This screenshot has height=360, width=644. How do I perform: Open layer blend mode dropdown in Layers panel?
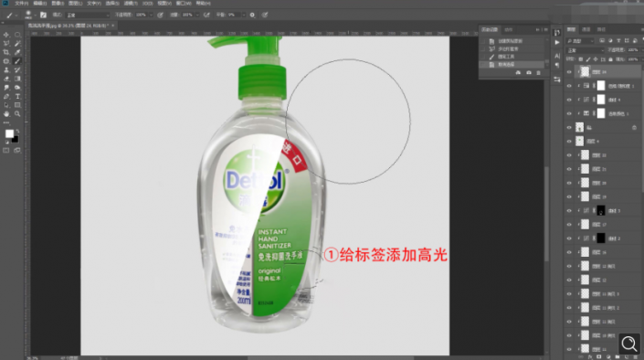coord(586,50)
